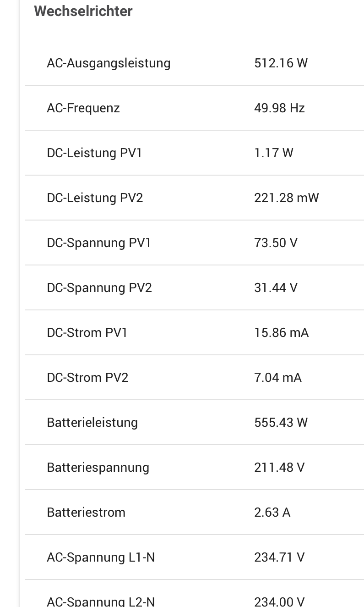Click the 49.98 Hz frequency value
Image resolution: width=364 pixels, height=607 pixels.
(x=279, y=108)
